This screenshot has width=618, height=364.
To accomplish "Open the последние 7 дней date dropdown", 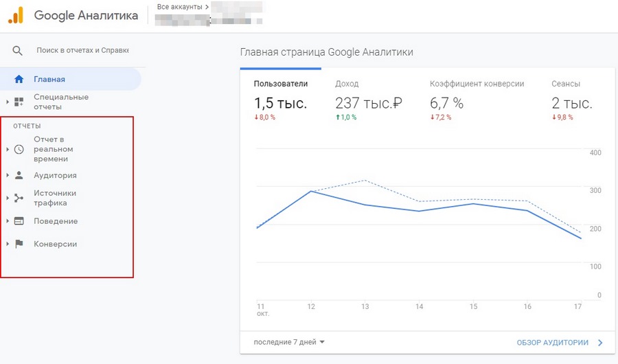I will coord(289,342).
